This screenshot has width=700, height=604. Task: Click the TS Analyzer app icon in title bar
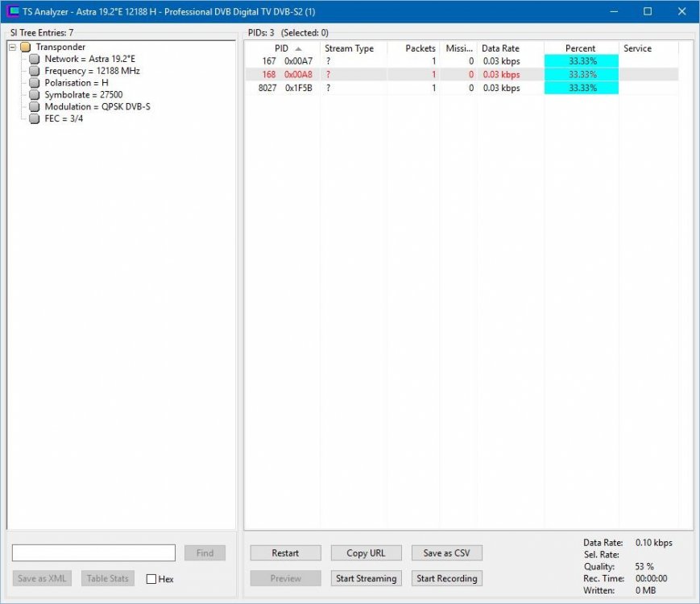[x=13, y=11]
